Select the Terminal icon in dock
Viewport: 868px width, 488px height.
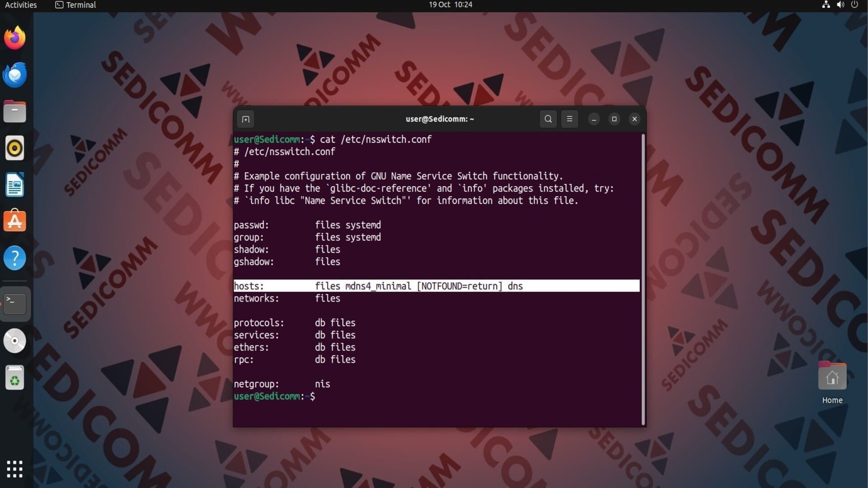tap(15, 304)
